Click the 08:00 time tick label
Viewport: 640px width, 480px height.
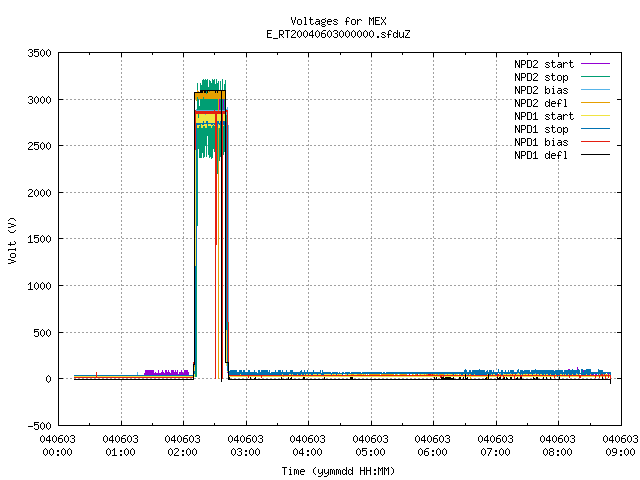tap(557, 452)
